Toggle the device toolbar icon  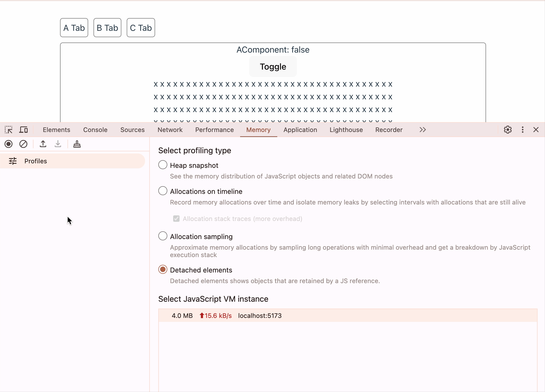pyautogui.click(x=24, y=130)
